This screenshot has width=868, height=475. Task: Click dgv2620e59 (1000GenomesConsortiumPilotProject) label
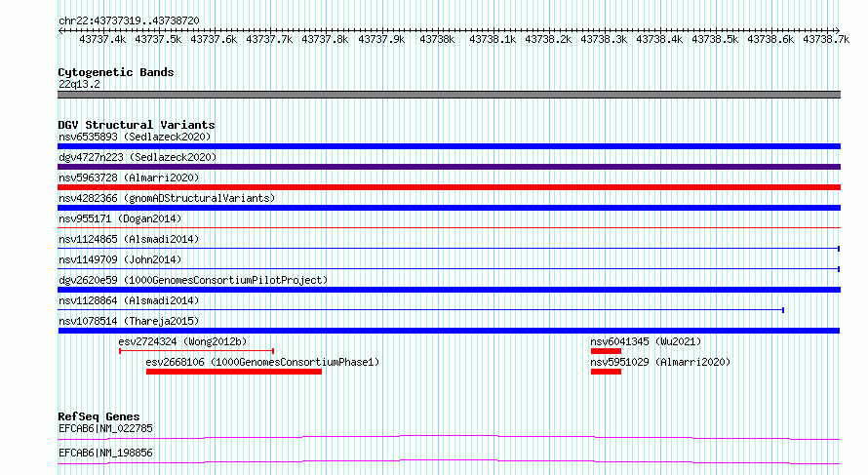193,280
